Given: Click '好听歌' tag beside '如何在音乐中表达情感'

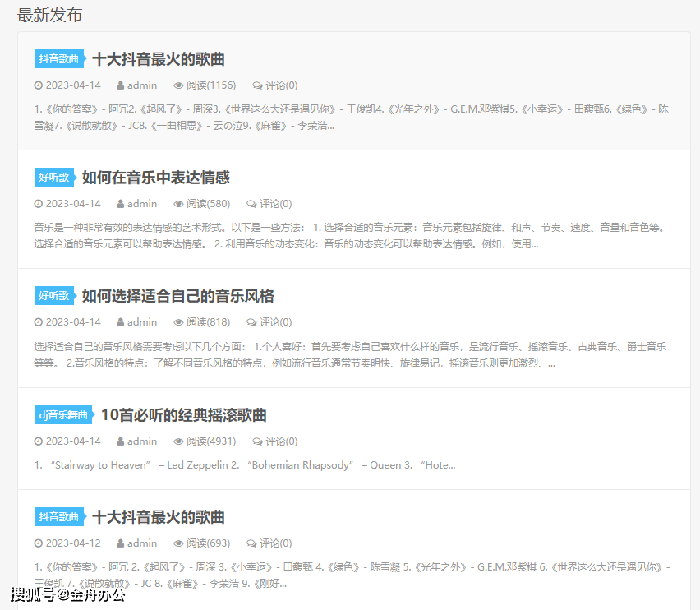Looking at the screenshot, I should point(55,178).
